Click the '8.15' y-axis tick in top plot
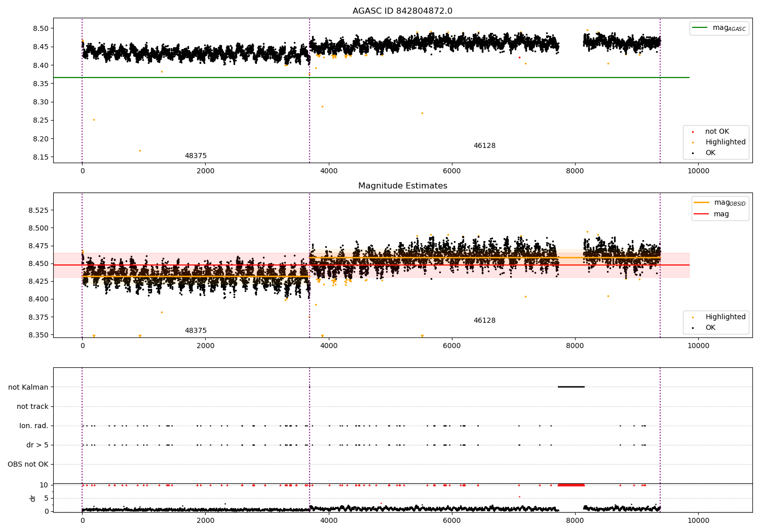The image size is (760, 532). click(x=41, y=157)
